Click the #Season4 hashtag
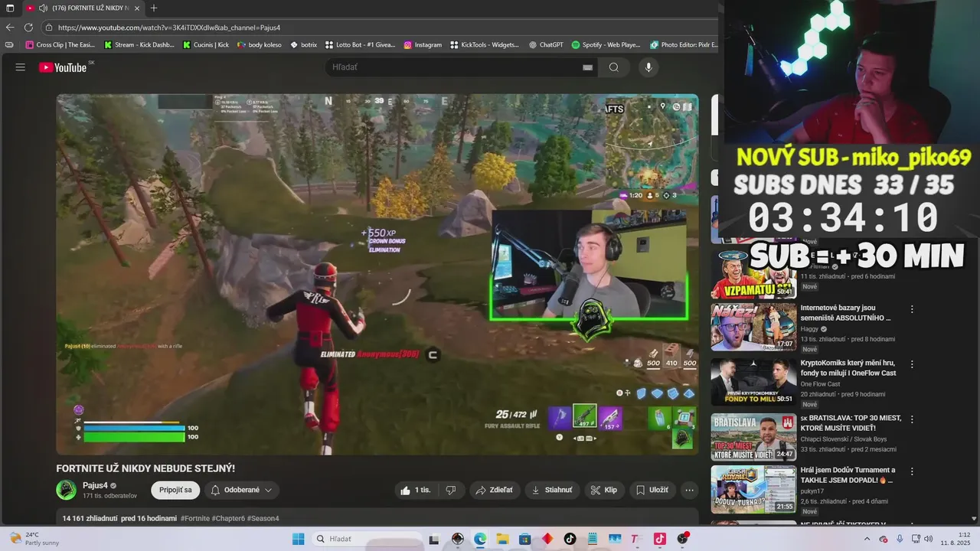The image size is (980, 551). [x=263, y=518]
